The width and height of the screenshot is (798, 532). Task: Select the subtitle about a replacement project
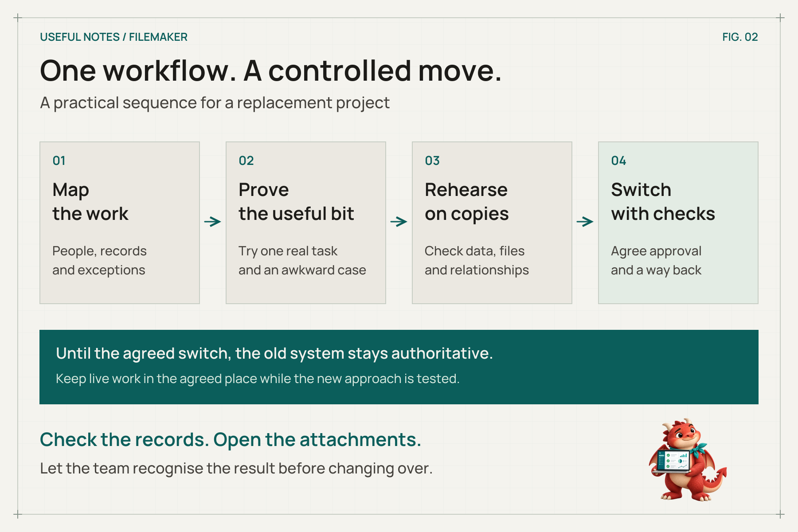click(x=215, y=103)
